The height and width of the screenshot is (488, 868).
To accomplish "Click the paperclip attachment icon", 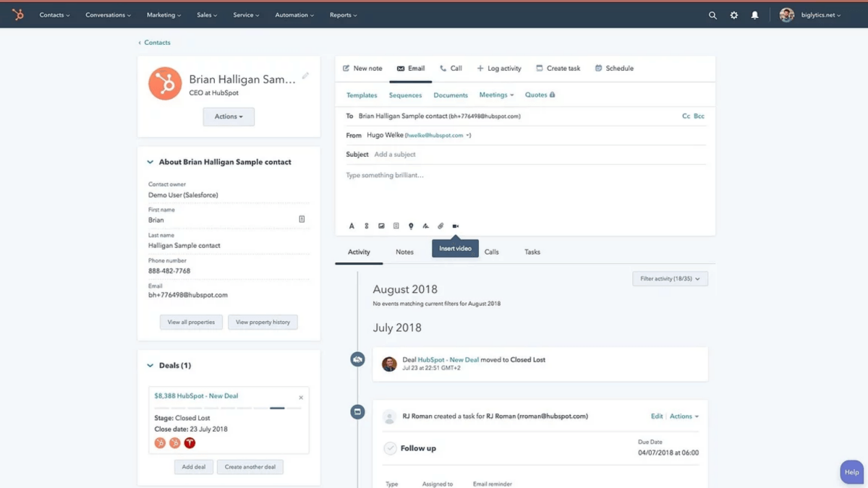I will point(441,226).
